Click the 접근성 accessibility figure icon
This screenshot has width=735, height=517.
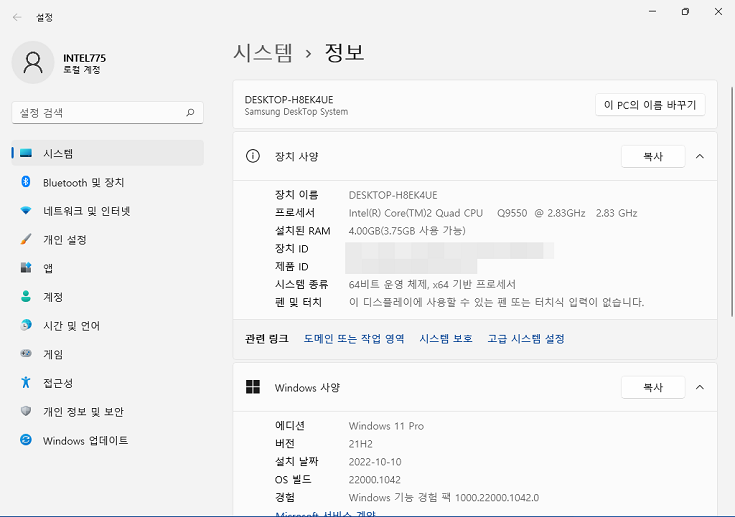[26, 382]
